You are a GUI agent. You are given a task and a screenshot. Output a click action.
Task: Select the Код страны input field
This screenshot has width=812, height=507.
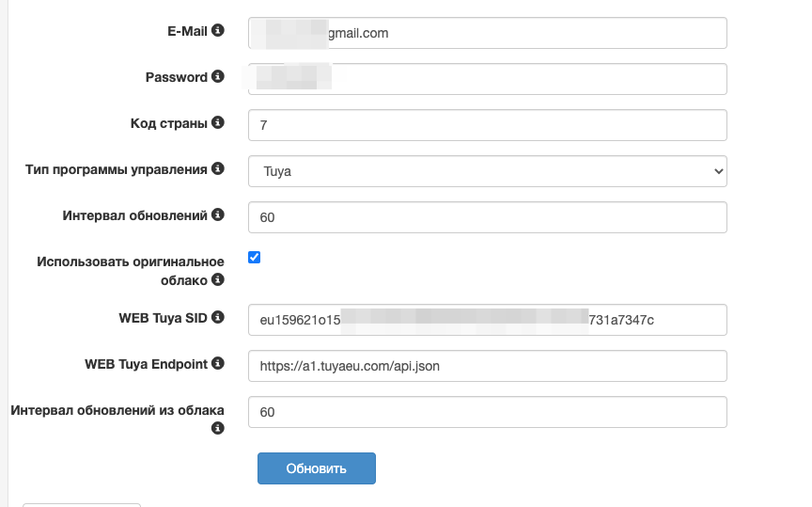tap(488, 125)
